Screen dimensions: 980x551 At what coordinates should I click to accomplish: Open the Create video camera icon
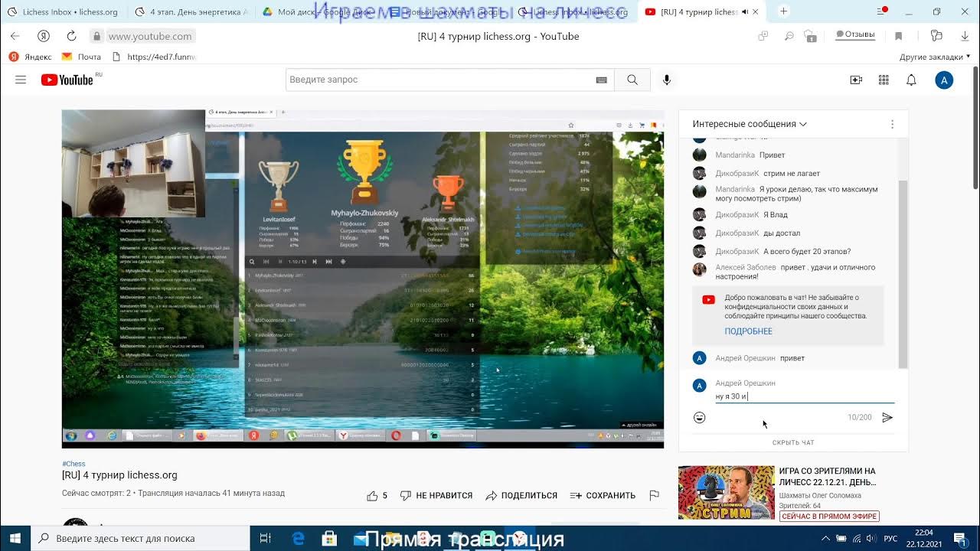coord(856,80)
